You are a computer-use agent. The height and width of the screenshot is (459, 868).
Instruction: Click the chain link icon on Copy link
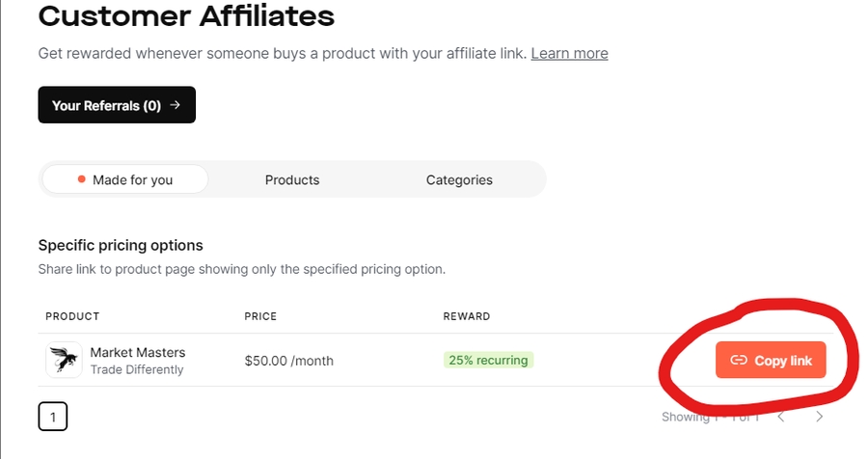[x=739, y=361]
